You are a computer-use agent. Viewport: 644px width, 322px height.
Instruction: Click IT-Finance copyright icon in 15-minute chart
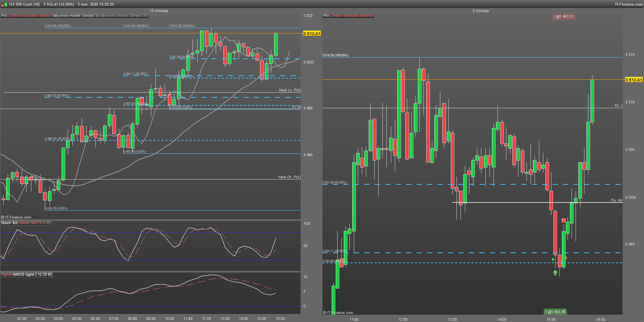coord(2,217)
